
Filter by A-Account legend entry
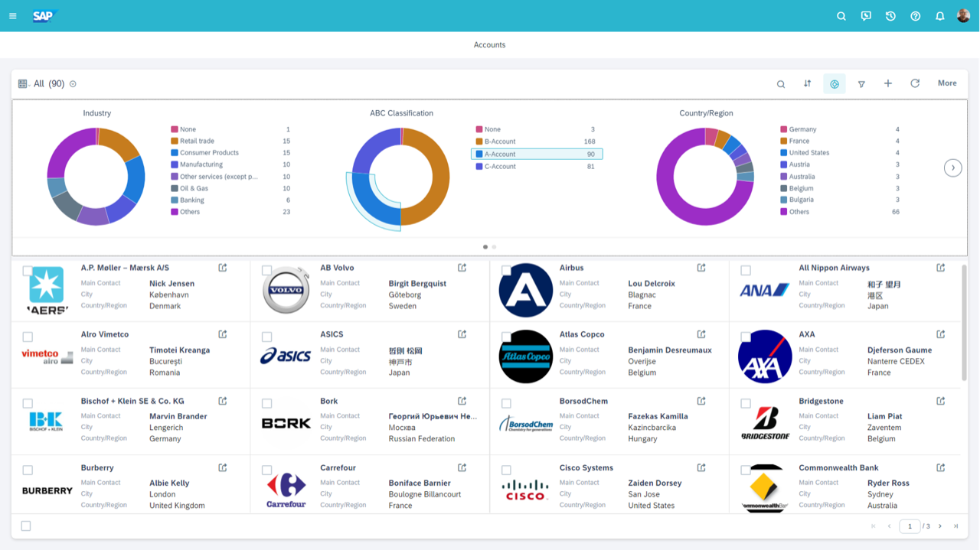(x=537, y=154)
